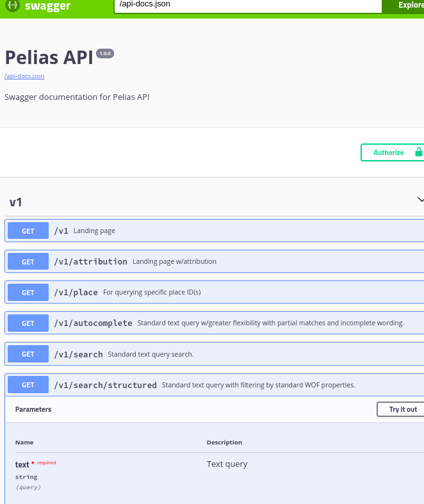This screenshot has height=504, width=424.
Task: Collapse the /v1/search/structured endpoint
Action: (215, 385)
